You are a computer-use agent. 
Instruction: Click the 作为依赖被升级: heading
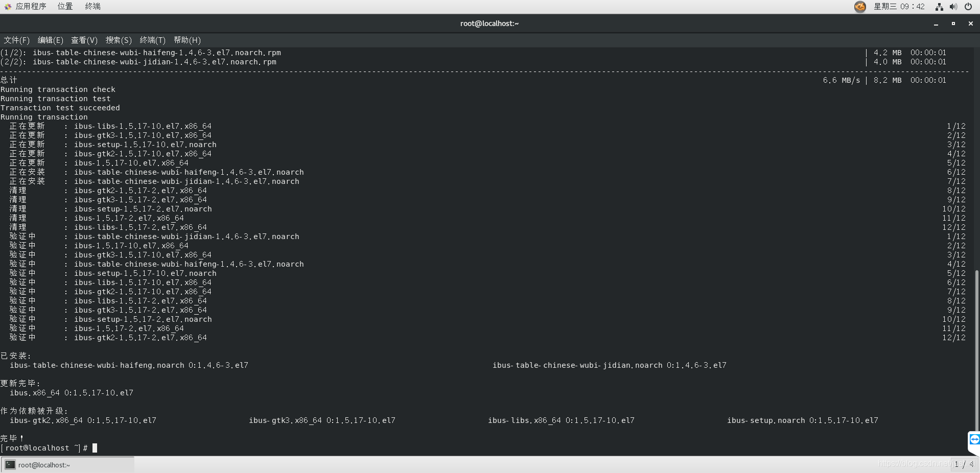[34, 411]
